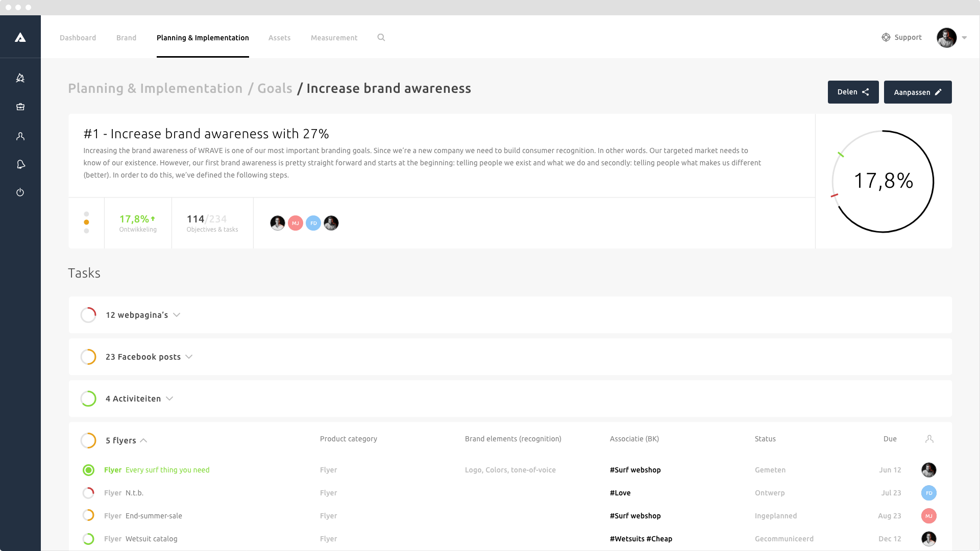980x551 pixels.
Task: Click the FD team member avatar in goal card
Action: 313,223
